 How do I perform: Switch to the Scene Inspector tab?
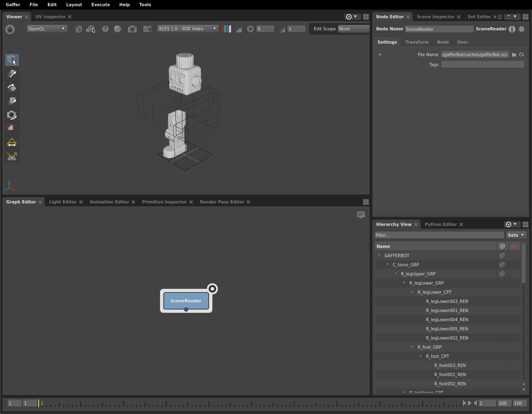coord(436,17)
